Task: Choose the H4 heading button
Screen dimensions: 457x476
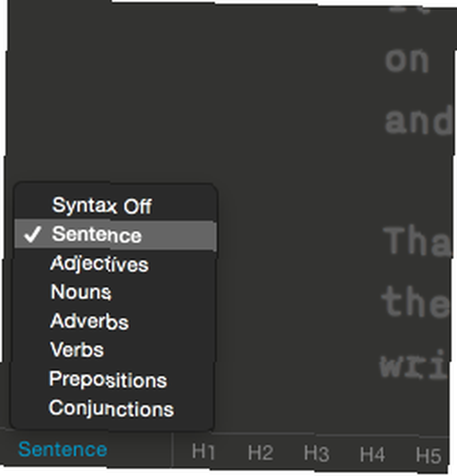Action: (x=372, y=455)
